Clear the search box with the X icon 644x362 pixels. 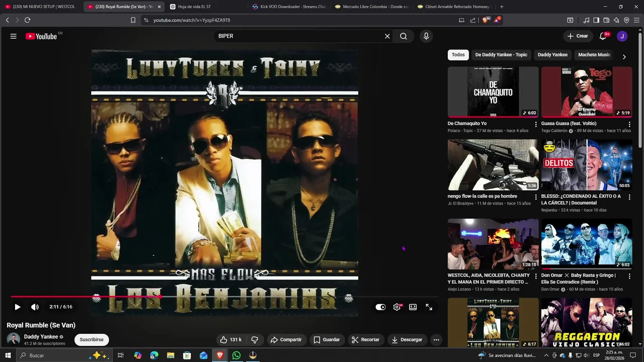click(387, 36)
